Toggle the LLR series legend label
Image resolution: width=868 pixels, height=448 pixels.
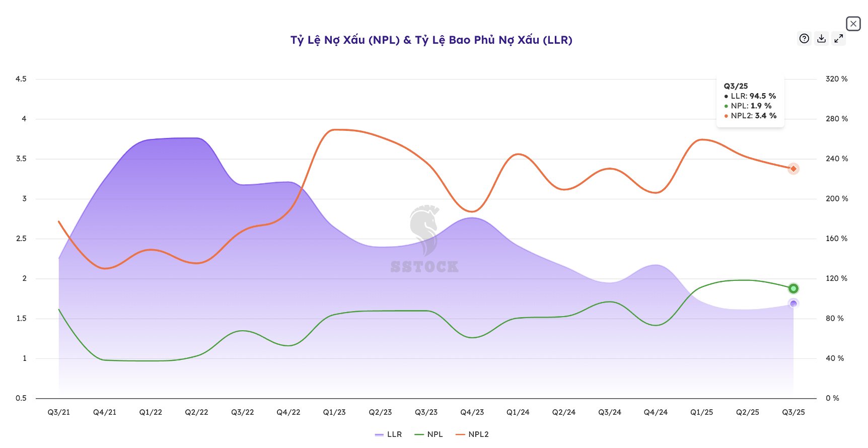pos(394,434)
